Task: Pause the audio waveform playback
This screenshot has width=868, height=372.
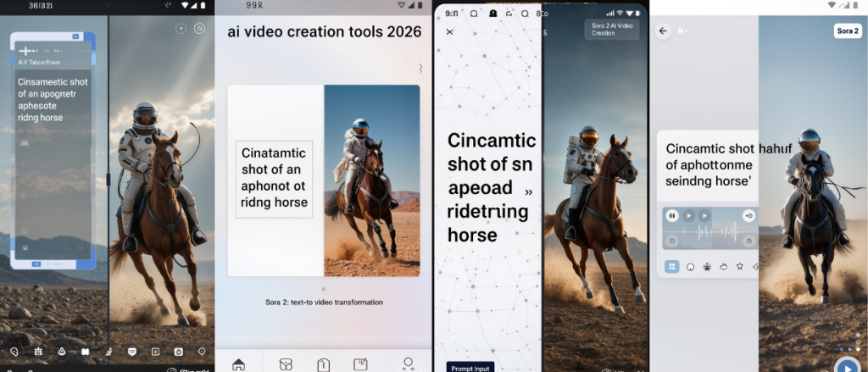Action: (x=672, y=216)
